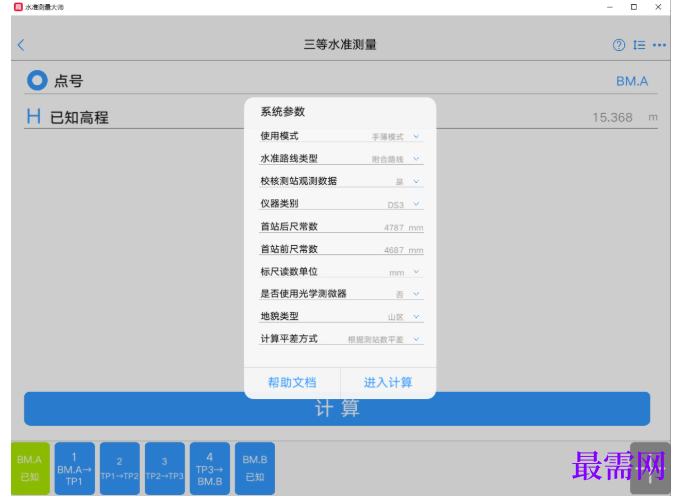Click the 系统参数 dialog title

[283, 112]
